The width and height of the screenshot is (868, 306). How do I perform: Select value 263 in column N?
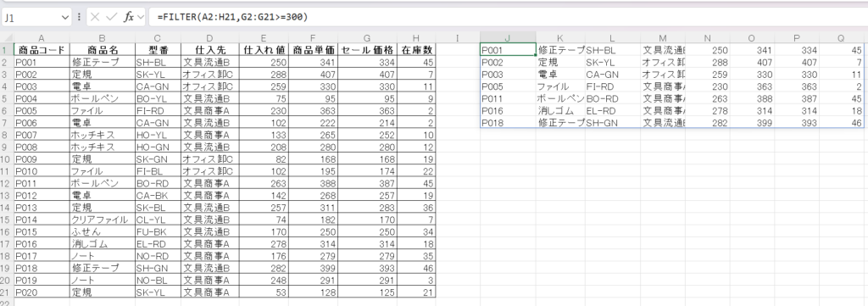708,98
